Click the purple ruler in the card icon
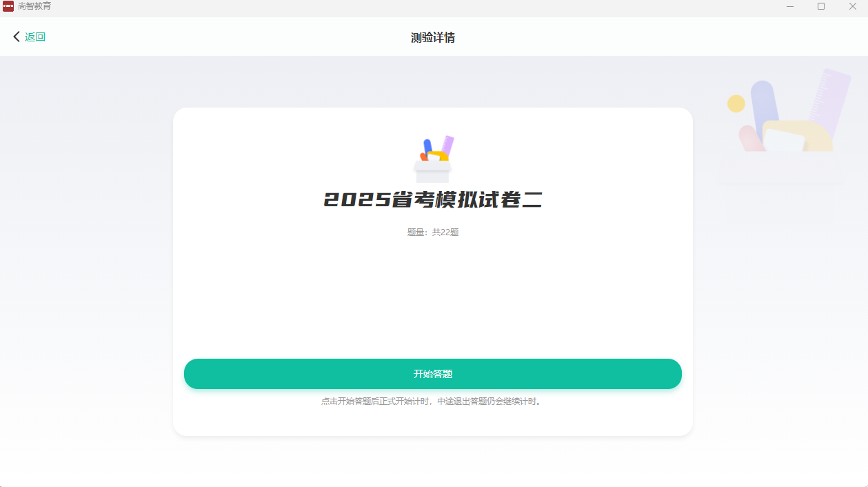The width and height of the screenshot is (868, 487). click(447, 145)
